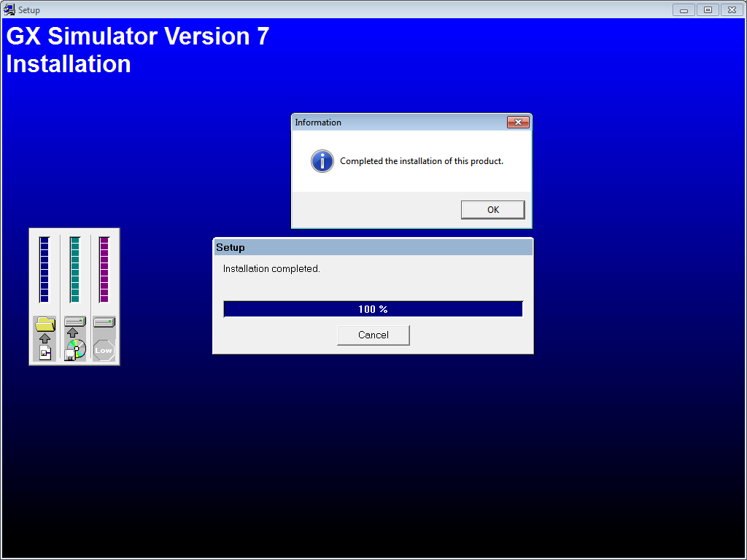
Task: Click the hard drive icon above the Low indicator
Action: pos(104,321)
